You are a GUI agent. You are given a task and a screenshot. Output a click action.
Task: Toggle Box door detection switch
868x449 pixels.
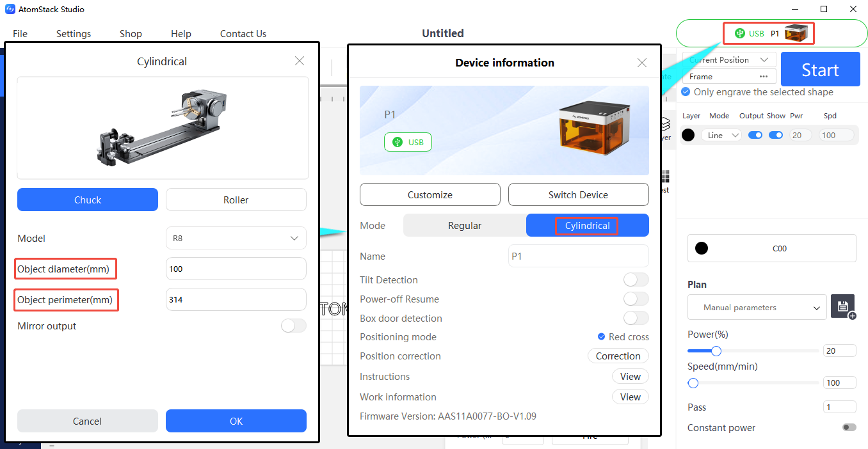click(x=636, y=318)
